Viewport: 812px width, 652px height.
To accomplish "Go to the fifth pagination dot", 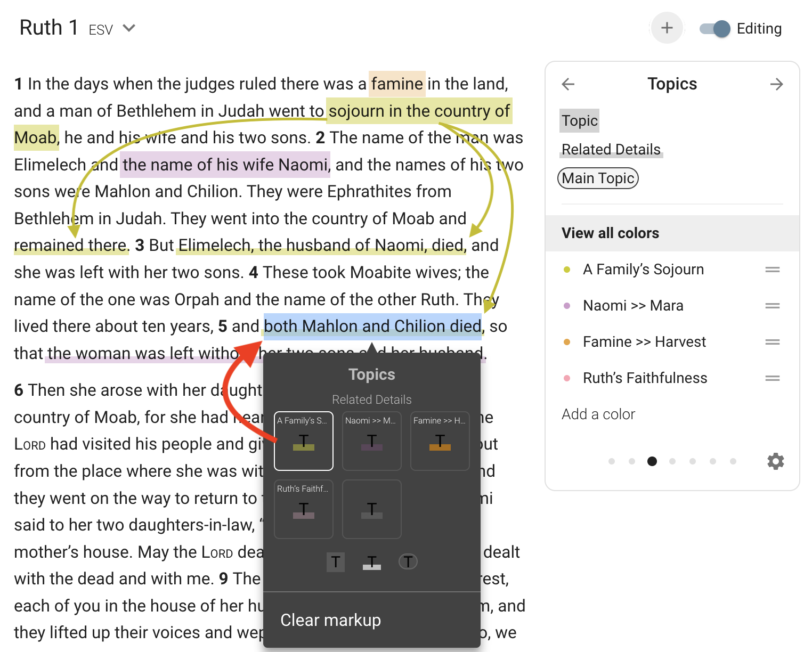I will pyautogui.click(x=693, y=461).
